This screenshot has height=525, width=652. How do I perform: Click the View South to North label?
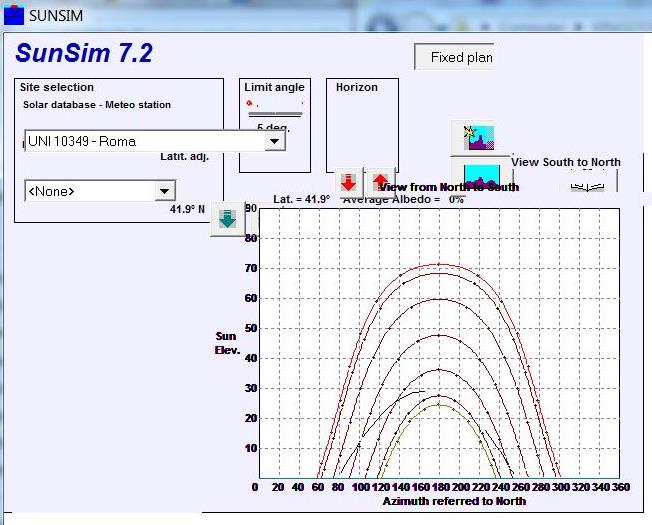click(566, 162)
